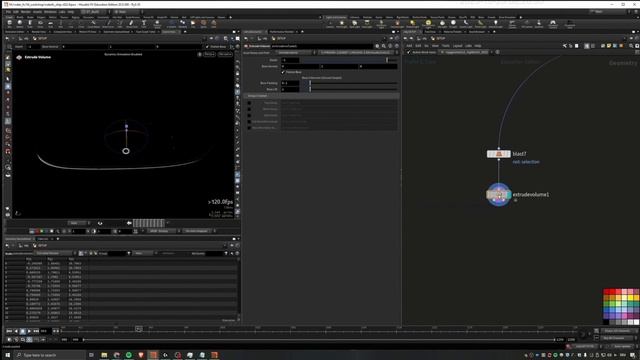Click the parameter pane gear icon

point(378,46)
